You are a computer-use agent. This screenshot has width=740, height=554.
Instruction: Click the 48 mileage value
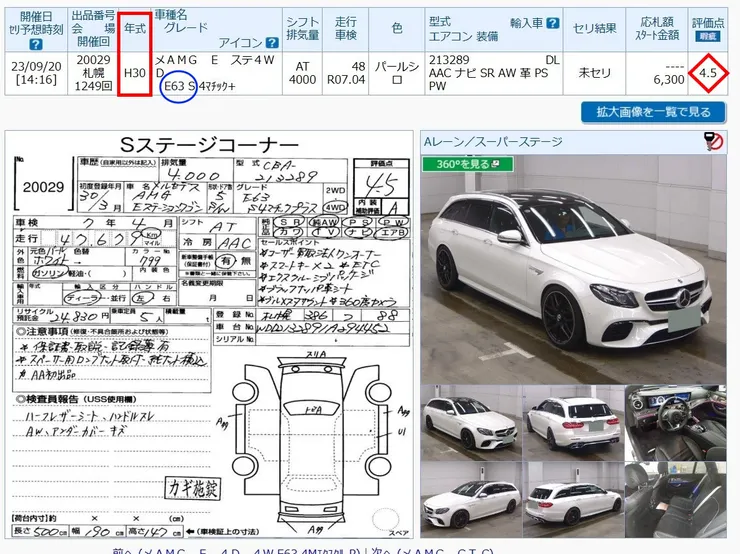click(358, 67)
